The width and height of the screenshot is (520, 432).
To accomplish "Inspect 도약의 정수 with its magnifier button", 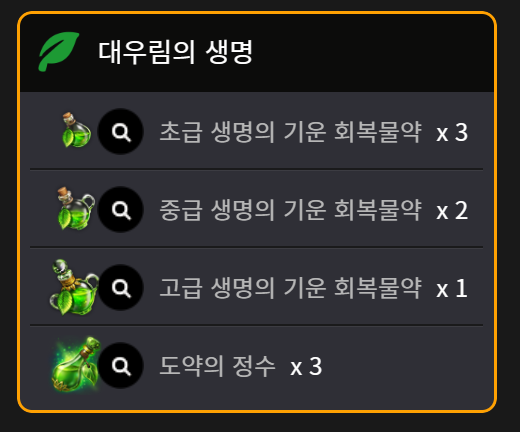I will [x=121, y=365].
